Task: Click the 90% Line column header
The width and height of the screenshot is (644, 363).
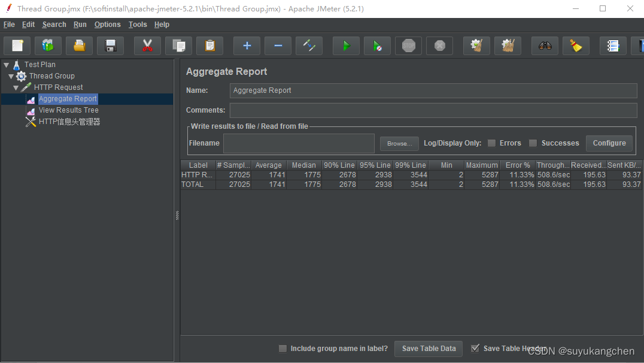Action: pyautogui.click(x=339, y=165)
